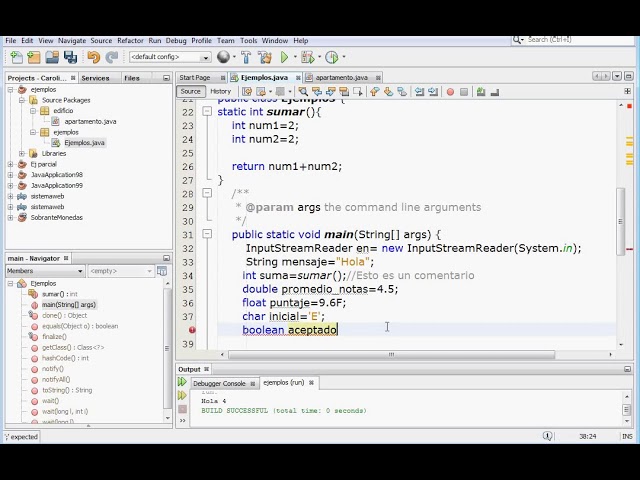Screen dimensions: 640x480
Task: Click the search magnifier icon
Action: (x=518, y=40)
